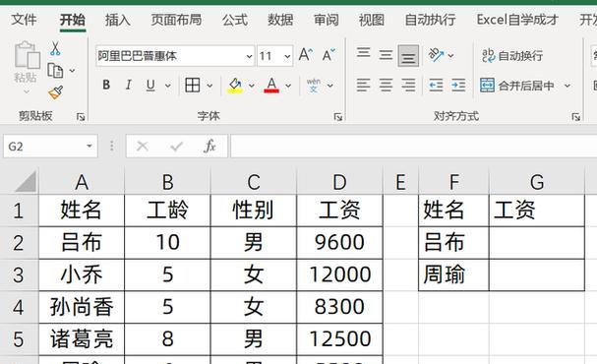Center cell text horizontally
This screenshot has width=597, height=364.
click(386, 86)
